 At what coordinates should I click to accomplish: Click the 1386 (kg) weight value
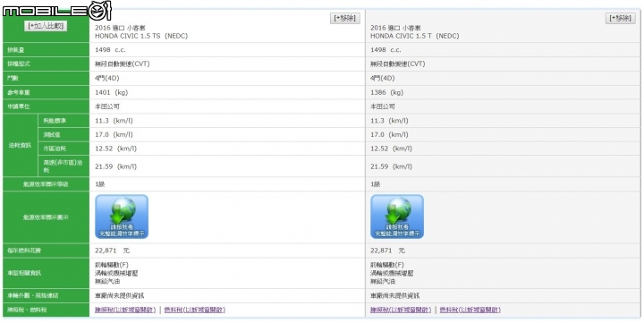click(x=387, y=92)
